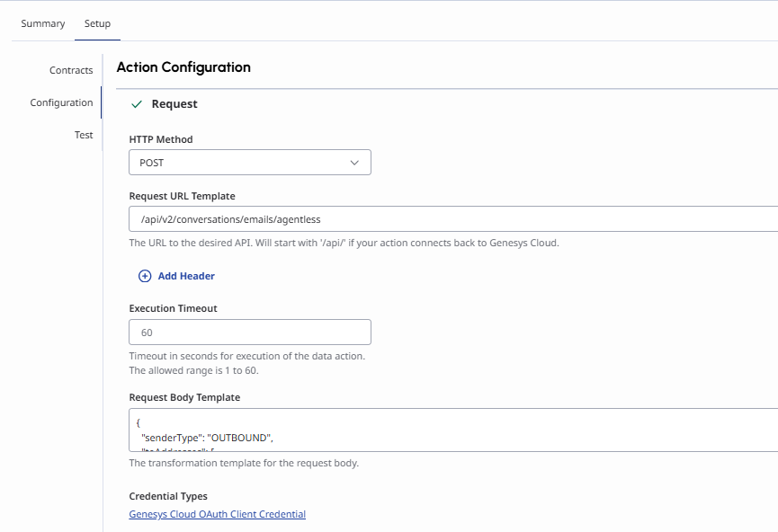Focus the Execution Timeout input box

[x=249, y=332]
